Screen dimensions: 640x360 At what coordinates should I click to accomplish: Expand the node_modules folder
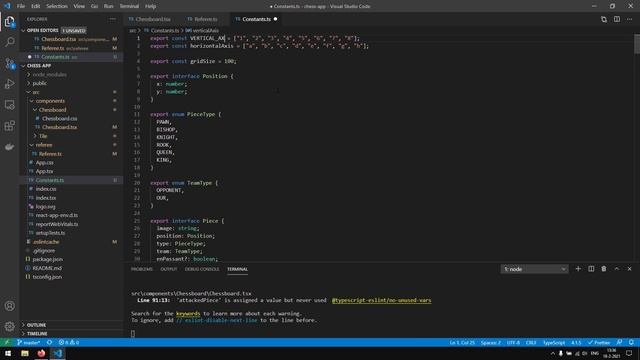point(49,75)
